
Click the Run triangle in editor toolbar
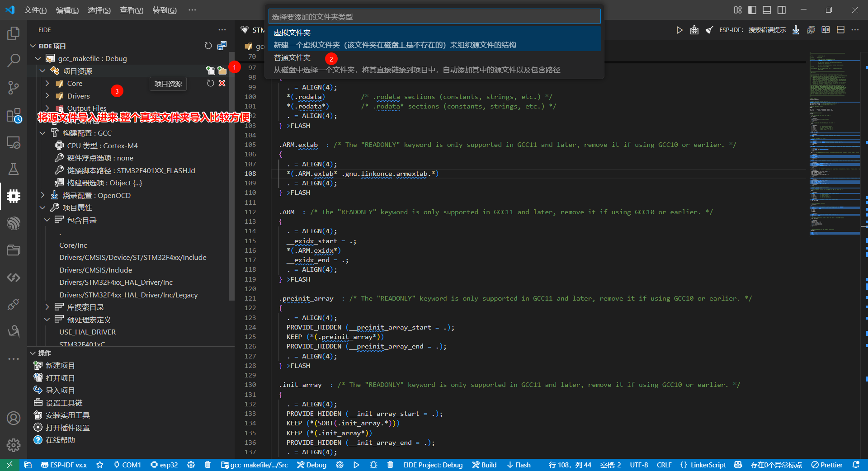[x=679, y=30]
